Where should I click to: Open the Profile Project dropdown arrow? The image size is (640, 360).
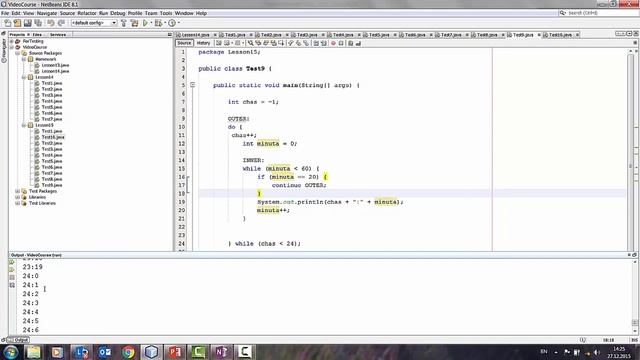[x=178, y=23]
